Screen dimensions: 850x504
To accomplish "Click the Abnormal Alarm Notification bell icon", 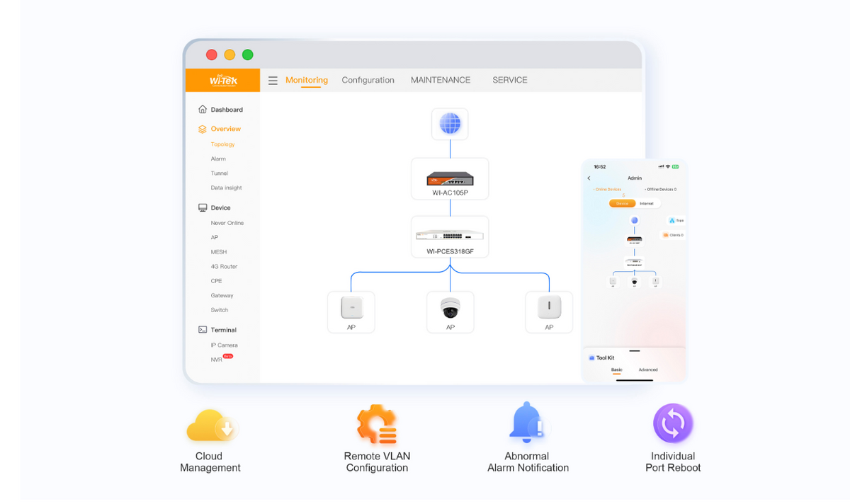I will coord(526,423).
